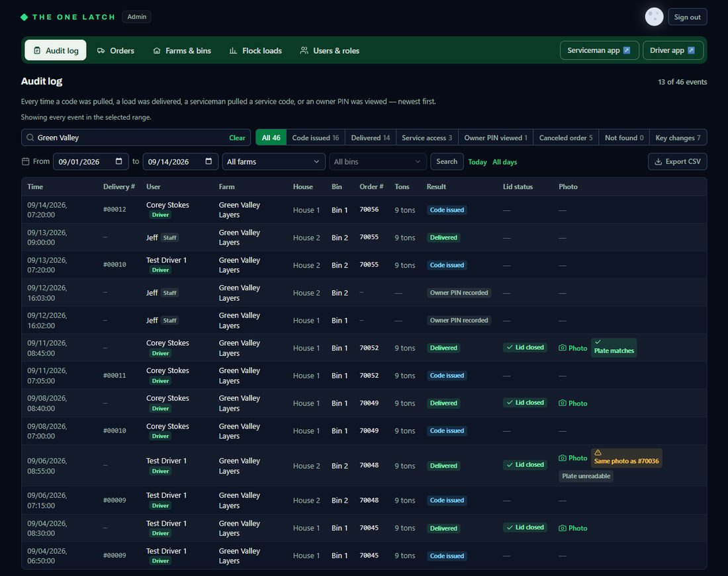Open Photo for 09/11/2026 08:45 delivery
The width and height of the screenshot is (728, 576).
573,348
